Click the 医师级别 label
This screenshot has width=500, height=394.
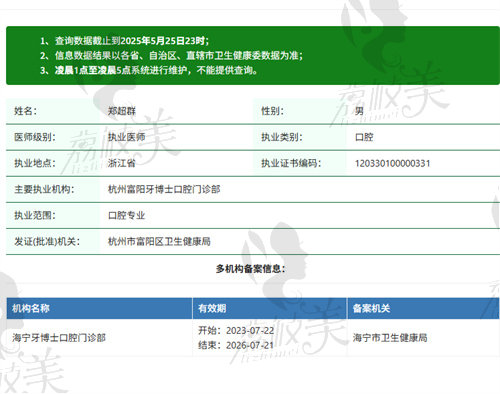35,137
